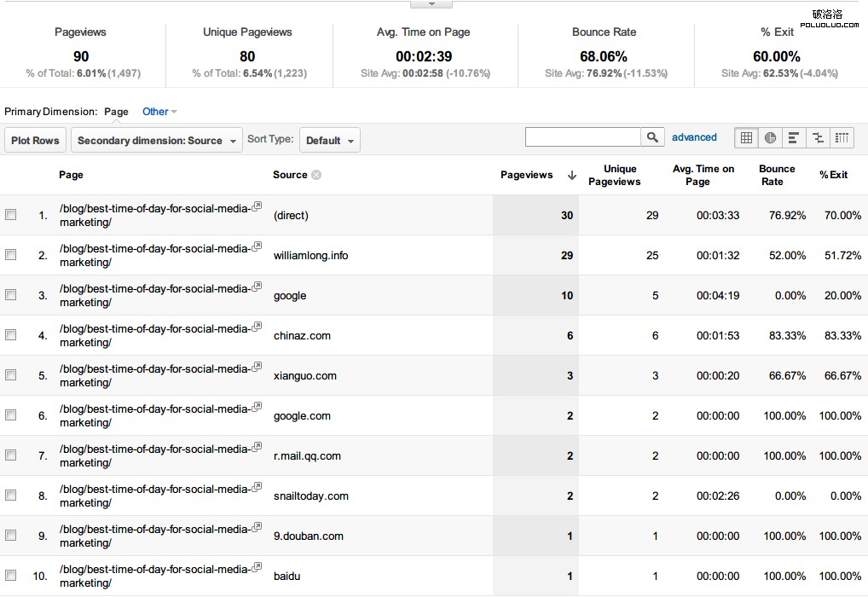
Task: Collapse the chart using the top arrow control
Action: click(x=431, y=3)
